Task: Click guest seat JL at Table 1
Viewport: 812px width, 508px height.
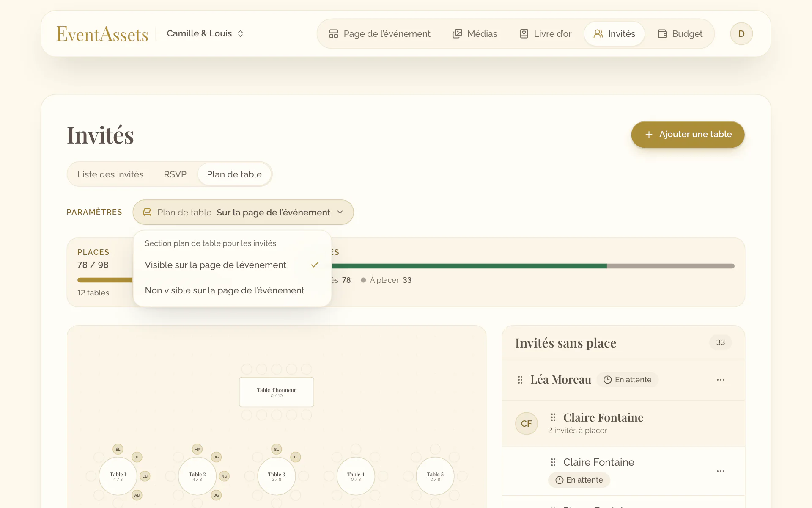Action: coord(137,457)
